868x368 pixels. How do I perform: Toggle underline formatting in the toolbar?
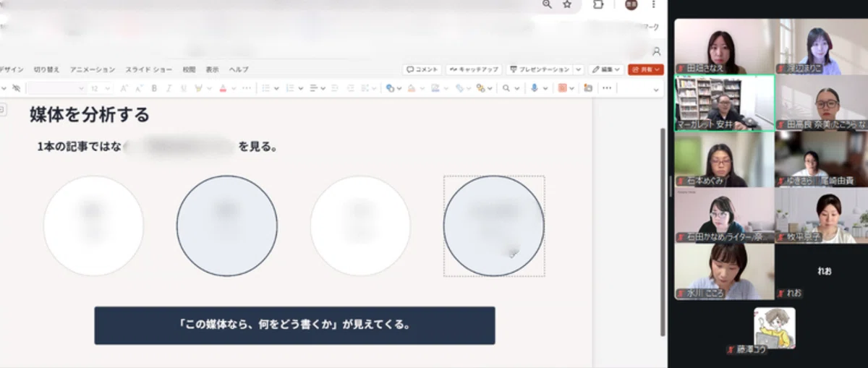point(183,88)
